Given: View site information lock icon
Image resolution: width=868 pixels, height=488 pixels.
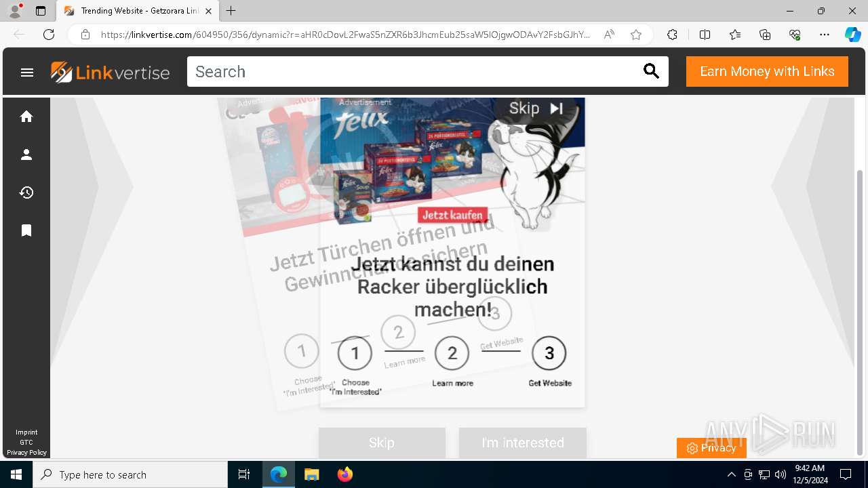Looking at the screenshot, I should tap(85, 35).
